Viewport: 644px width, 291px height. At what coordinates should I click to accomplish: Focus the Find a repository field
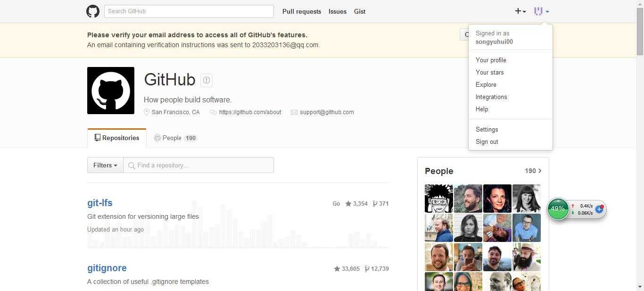click(198, 165)
